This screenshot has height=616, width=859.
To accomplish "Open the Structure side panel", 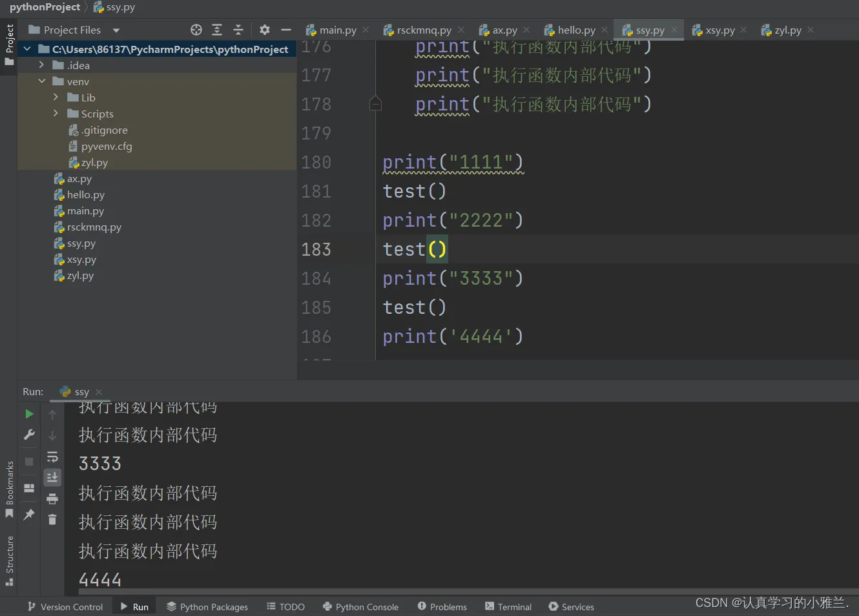I will pos(9,560).
